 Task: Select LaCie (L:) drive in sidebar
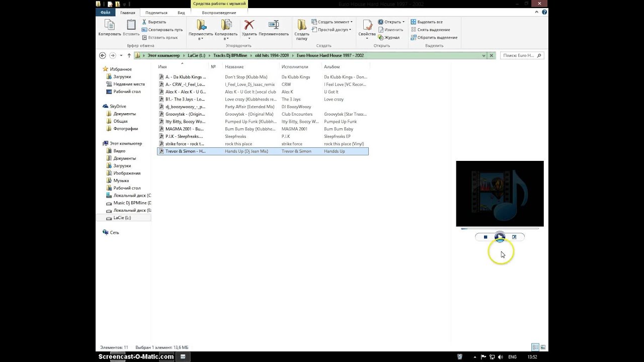[122, 218]
